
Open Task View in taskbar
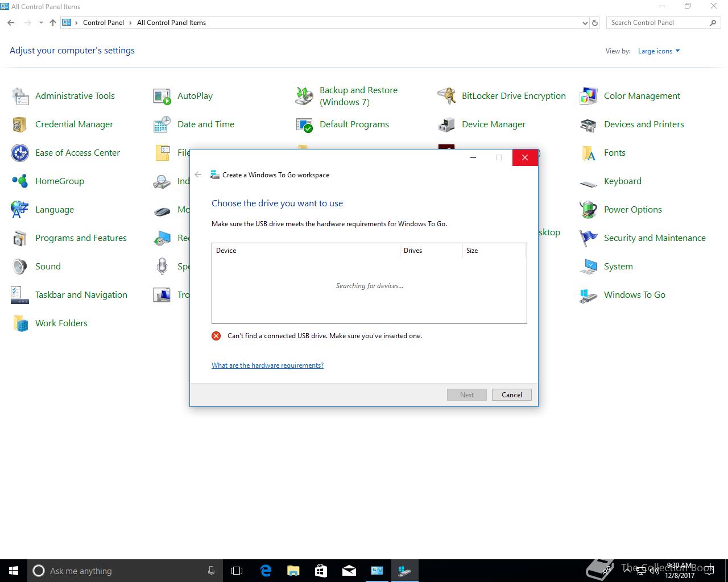tap(237, 571)
